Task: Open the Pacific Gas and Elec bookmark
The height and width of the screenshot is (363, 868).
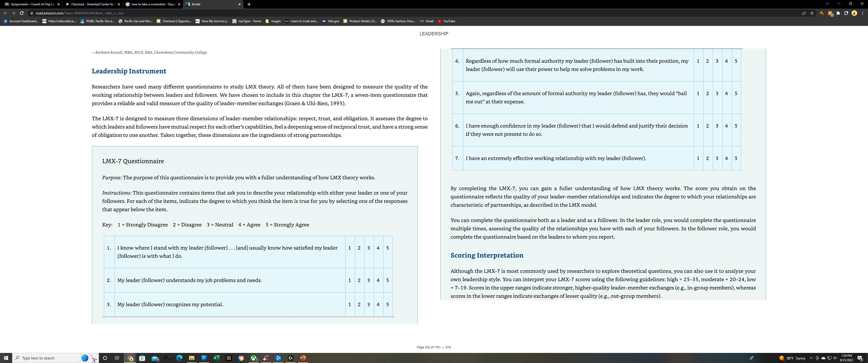Action: click(x=135, y=21)
